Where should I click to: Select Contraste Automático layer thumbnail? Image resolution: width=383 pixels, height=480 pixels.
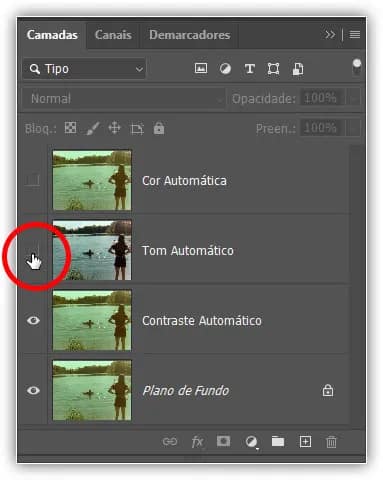click(92, 320)
